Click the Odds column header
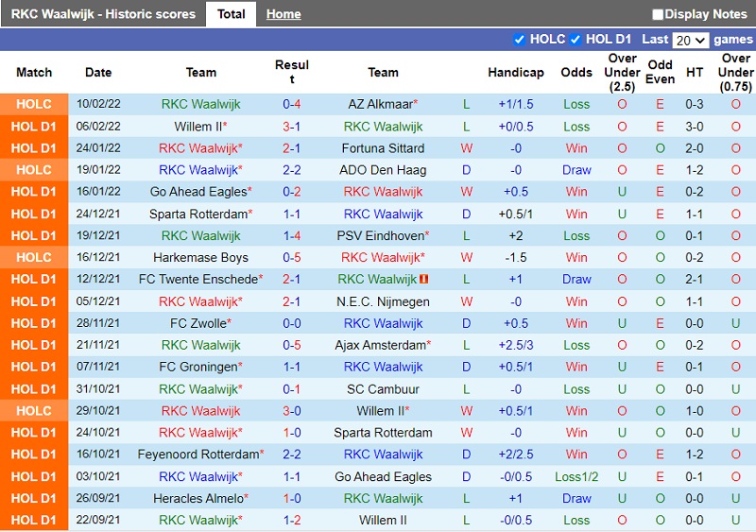756x532 pixels. (576, 73)
